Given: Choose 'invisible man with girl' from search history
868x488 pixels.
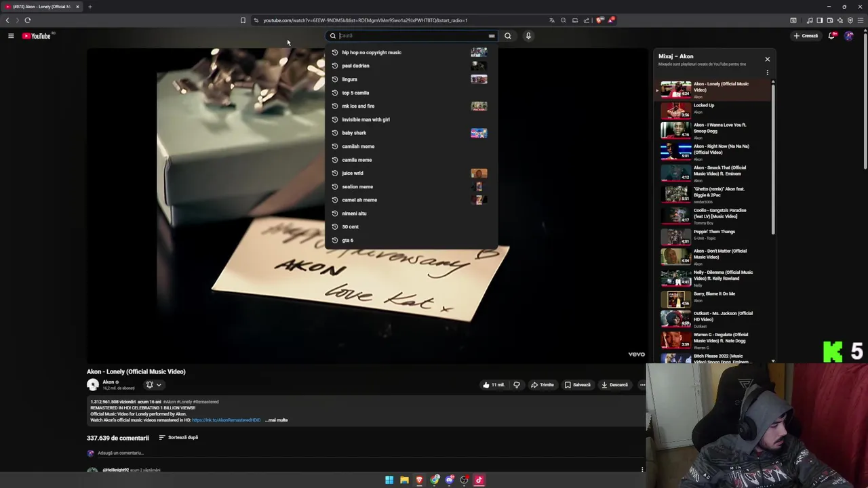Looking at the screenshot, I should [412, 119].
